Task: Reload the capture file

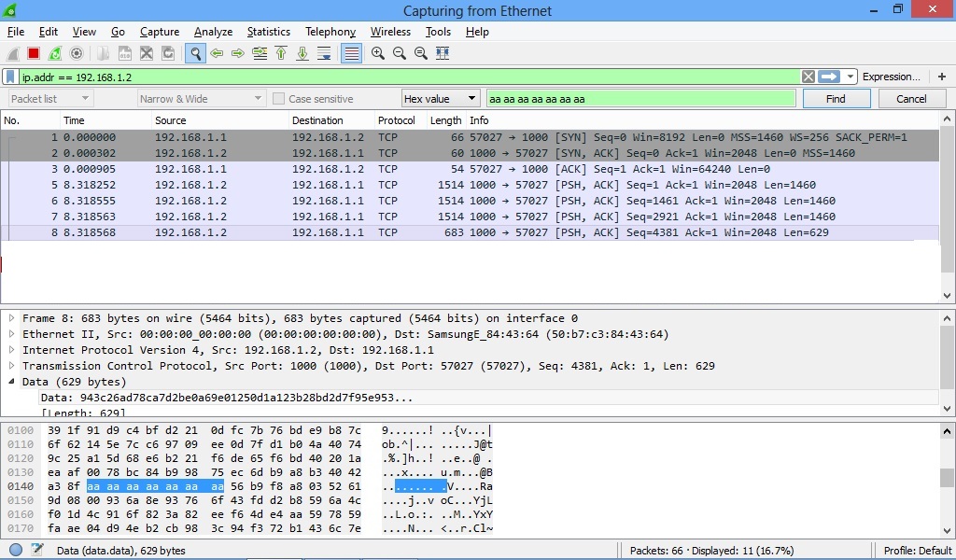Action: pos(168,53)
